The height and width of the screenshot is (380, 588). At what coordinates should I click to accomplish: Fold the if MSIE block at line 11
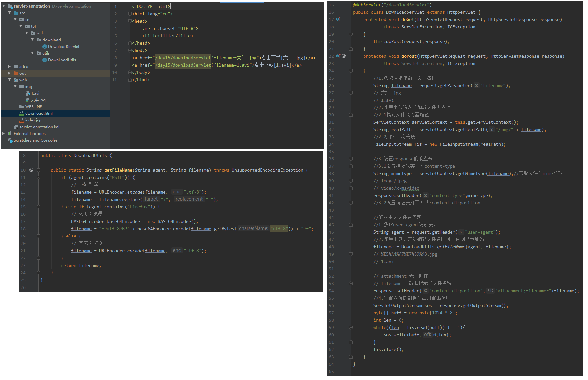click(38, 177)
